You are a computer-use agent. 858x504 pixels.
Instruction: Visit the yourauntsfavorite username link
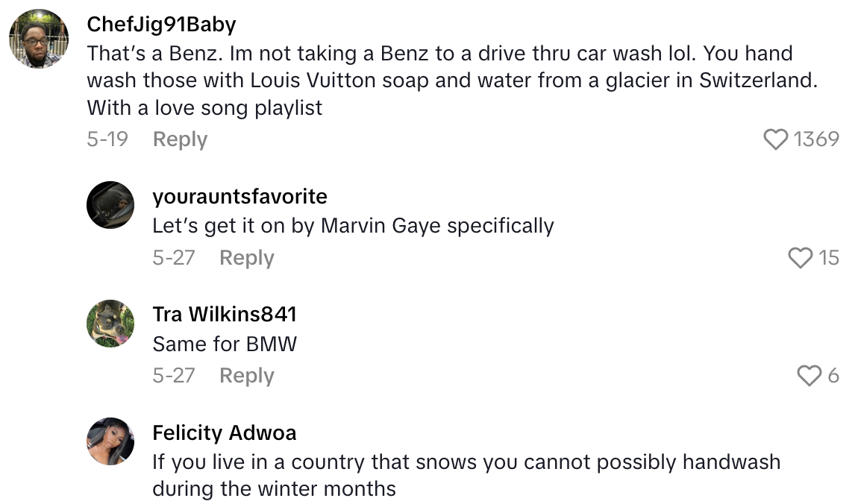click(239, 197)
